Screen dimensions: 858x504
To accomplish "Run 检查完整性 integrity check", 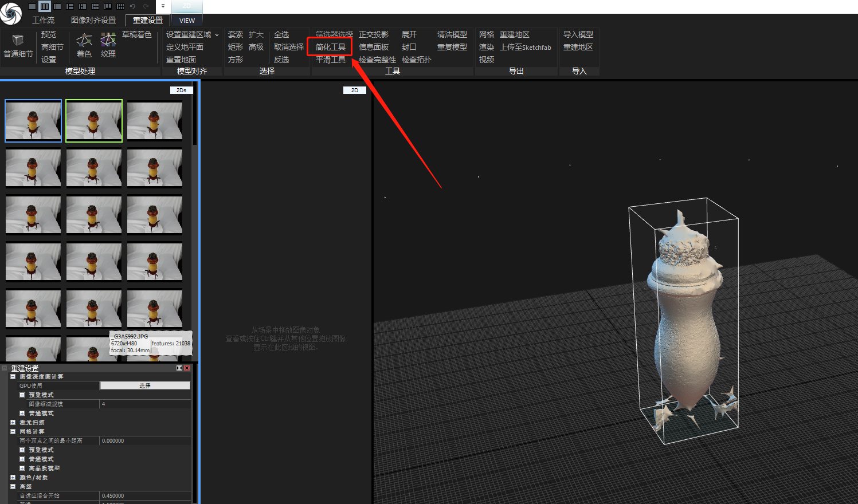I will (x=377, y=60).
